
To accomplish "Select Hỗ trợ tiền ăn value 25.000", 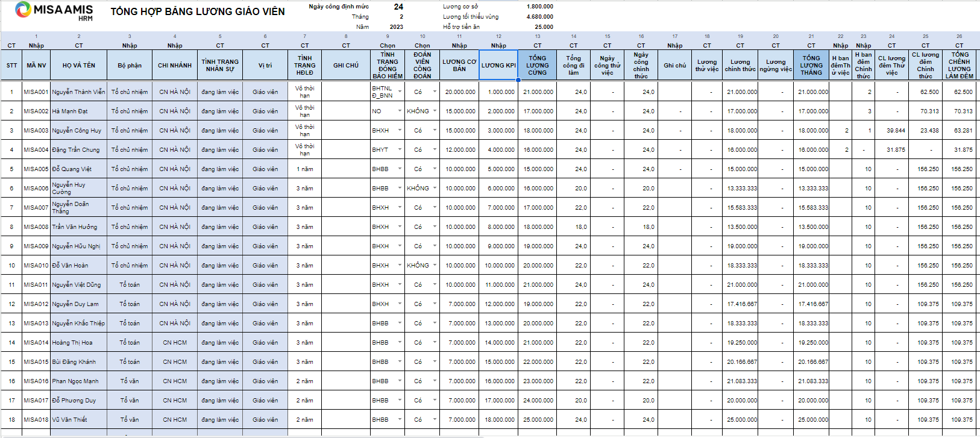I will click(x=544, y=27).
